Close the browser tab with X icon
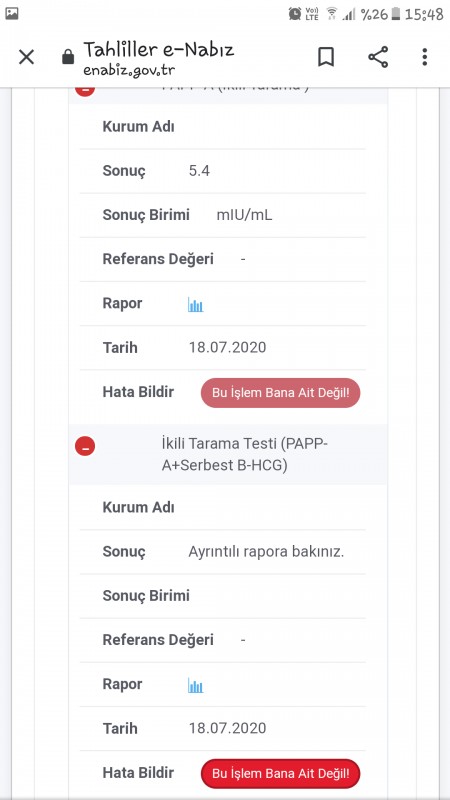This screenshot has height=800, width=450. 27,57
